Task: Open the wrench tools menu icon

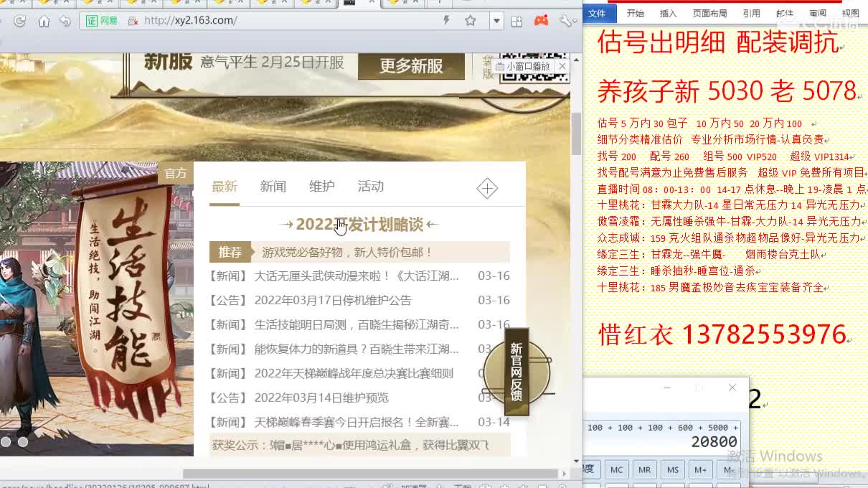Action: pos(567,21)
